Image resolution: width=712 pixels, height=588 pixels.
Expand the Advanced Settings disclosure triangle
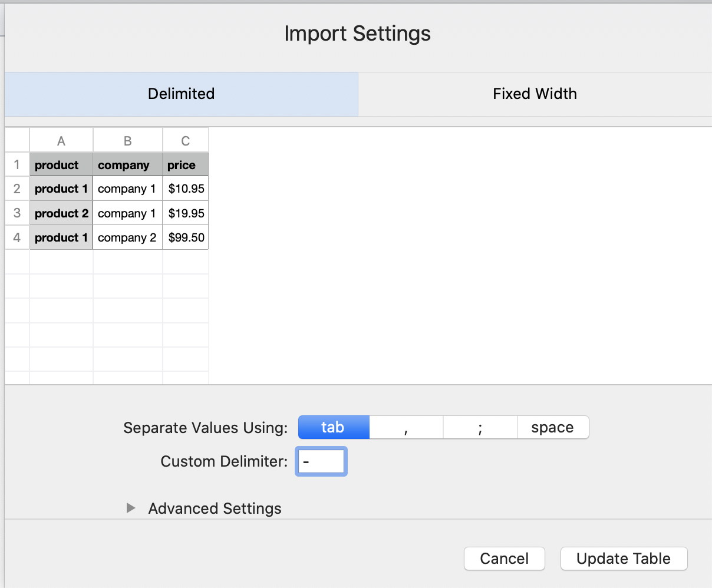pos(131,508)
